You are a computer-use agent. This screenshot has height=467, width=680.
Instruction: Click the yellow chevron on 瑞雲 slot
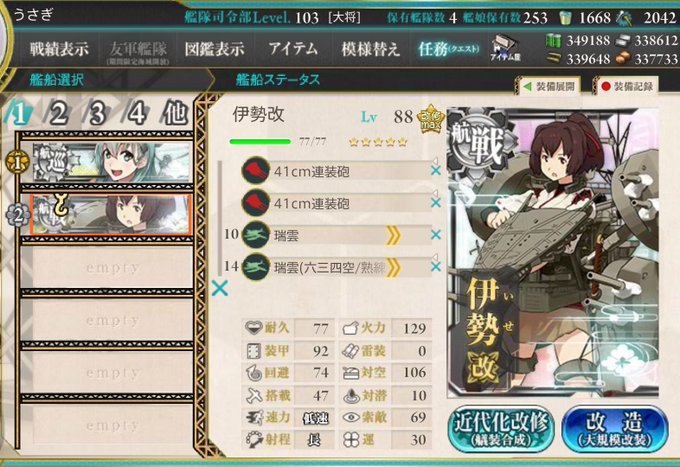(x=393, y=235)
